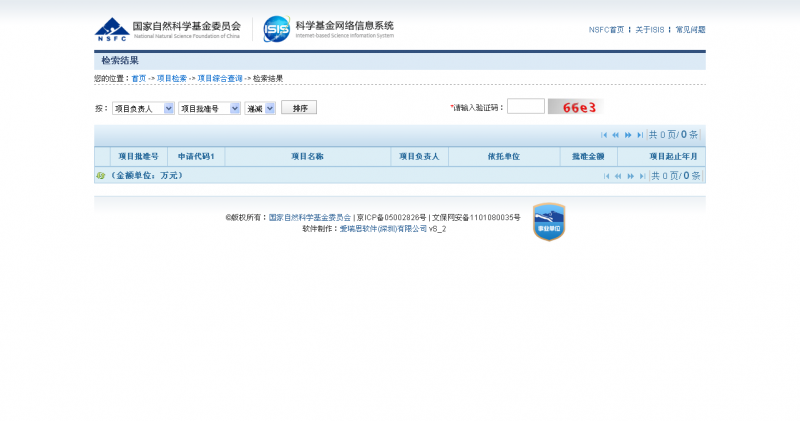
Task: Open the 递减 sort order dropdown
Action: (x=260, y=108)
